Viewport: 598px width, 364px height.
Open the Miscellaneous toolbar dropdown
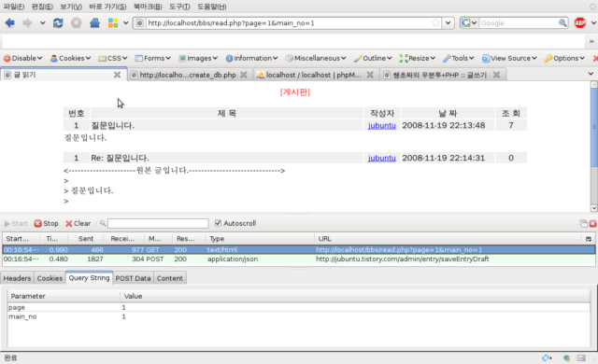point(316,58)
